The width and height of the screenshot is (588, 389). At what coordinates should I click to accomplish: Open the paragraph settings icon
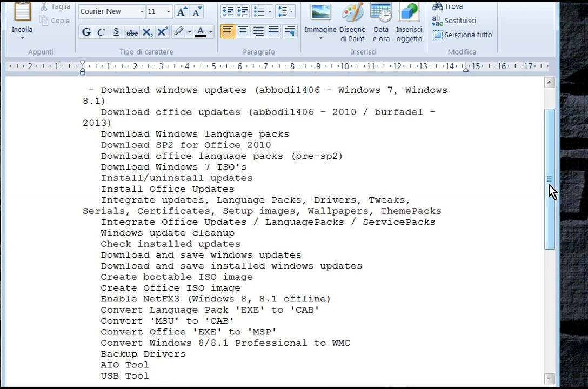[290, 31]
